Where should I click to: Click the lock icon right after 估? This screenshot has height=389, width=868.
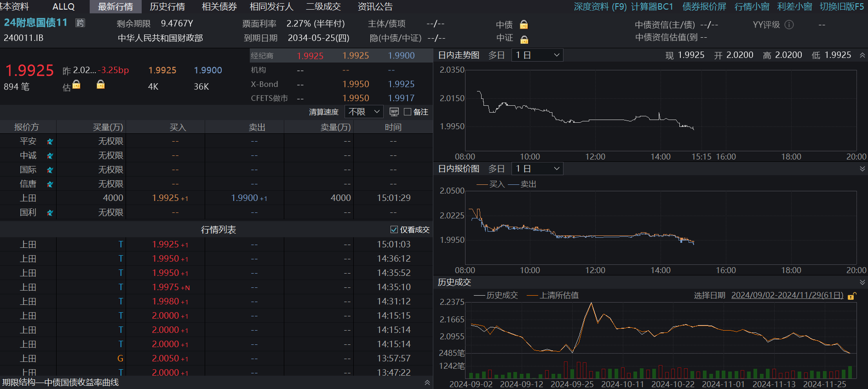coord(76,85)
